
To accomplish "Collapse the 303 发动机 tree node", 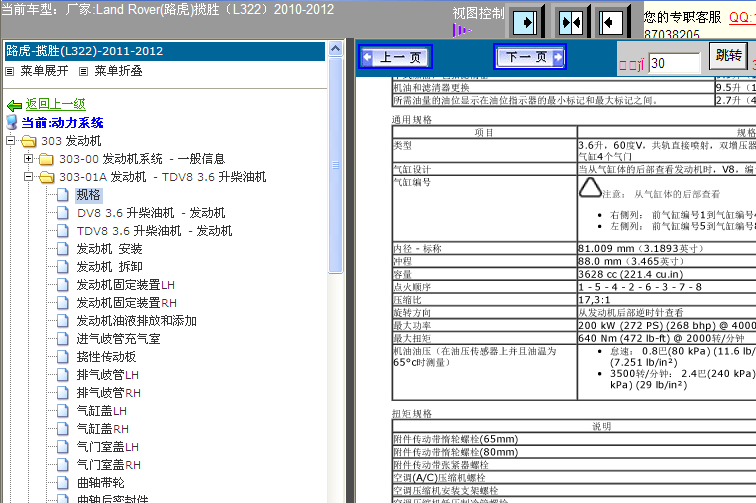I will 10,141.
